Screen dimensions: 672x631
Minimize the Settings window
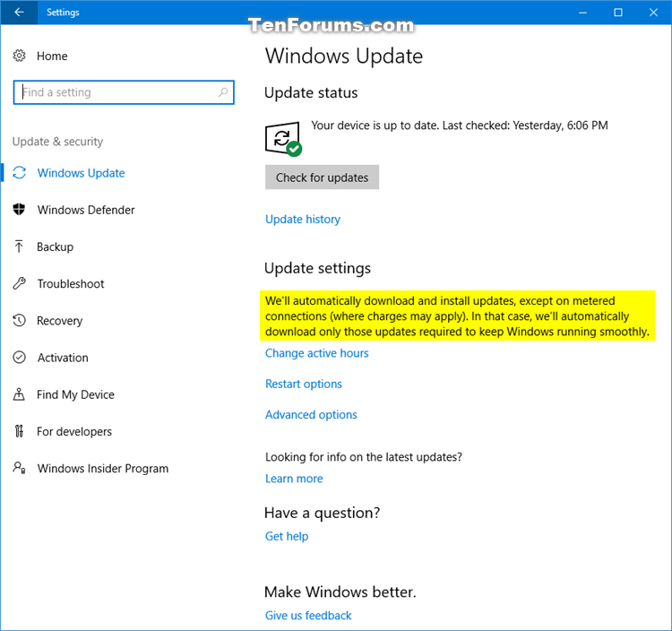click(x=582, y=13)
